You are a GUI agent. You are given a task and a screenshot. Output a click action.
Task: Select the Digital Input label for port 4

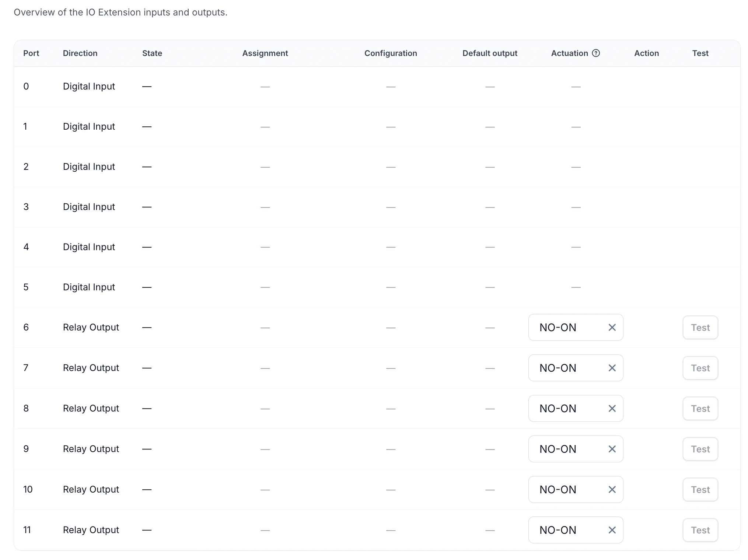pos(89,247)
